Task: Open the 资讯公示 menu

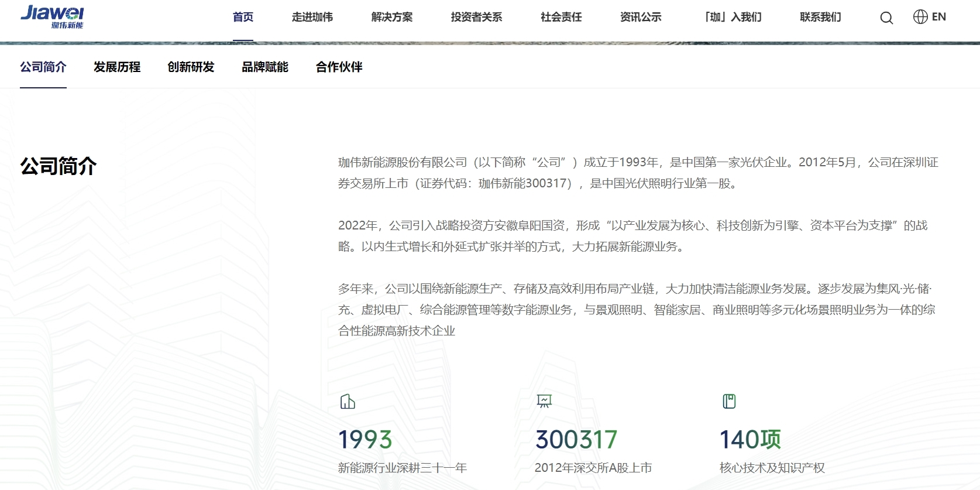Action: pyautogui.click(x=641, y=17)
